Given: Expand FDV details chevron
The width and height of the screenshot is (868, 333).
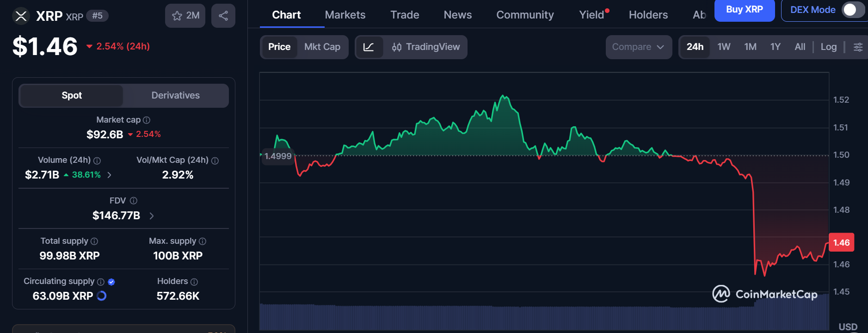Looking at the screenshot, I should 152,216.
